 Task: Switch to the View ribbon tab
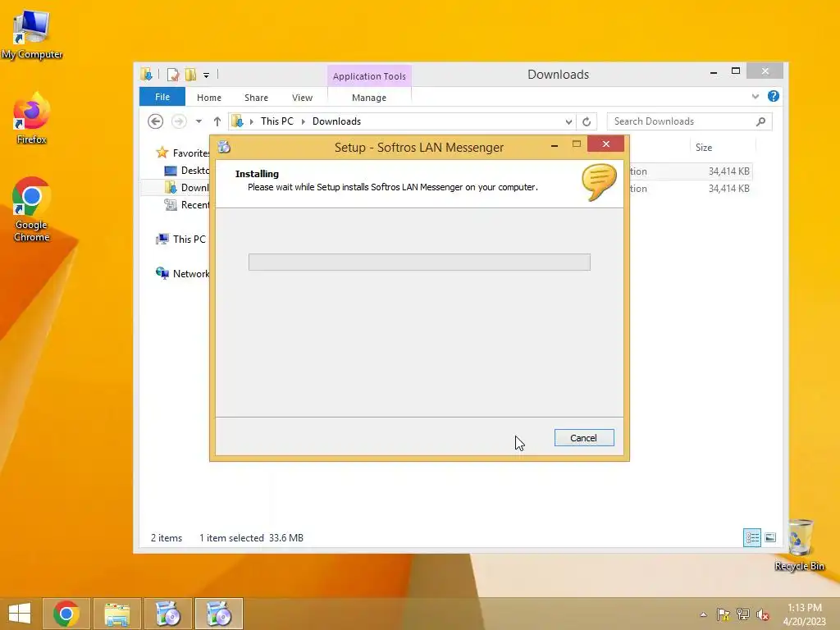click(302, 98)
